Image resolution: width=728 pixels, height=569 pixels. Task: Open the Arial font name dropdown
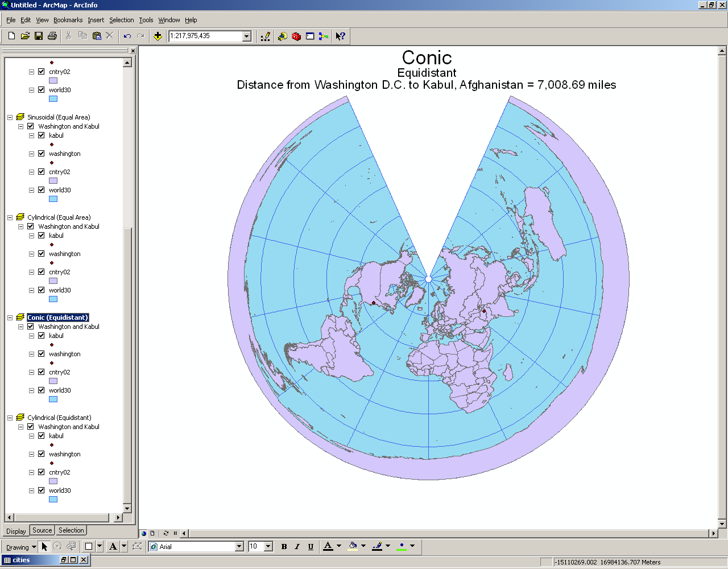coord(239,546)
